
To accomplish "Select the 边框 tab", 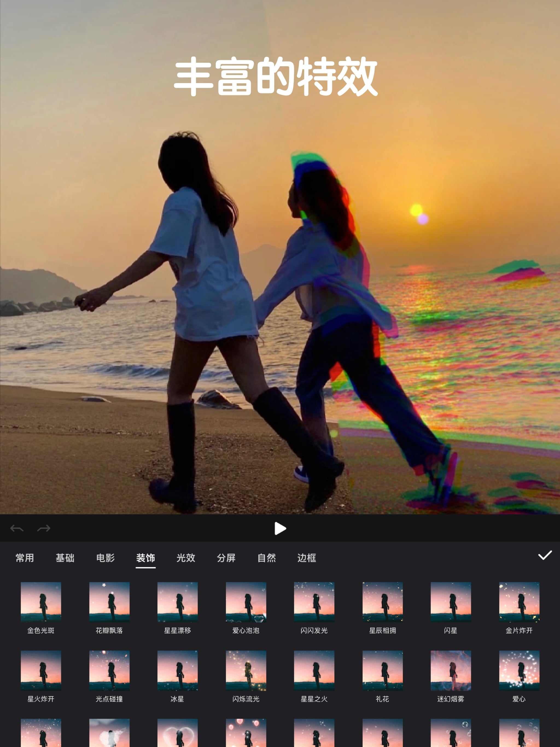I will coord(307,558).
